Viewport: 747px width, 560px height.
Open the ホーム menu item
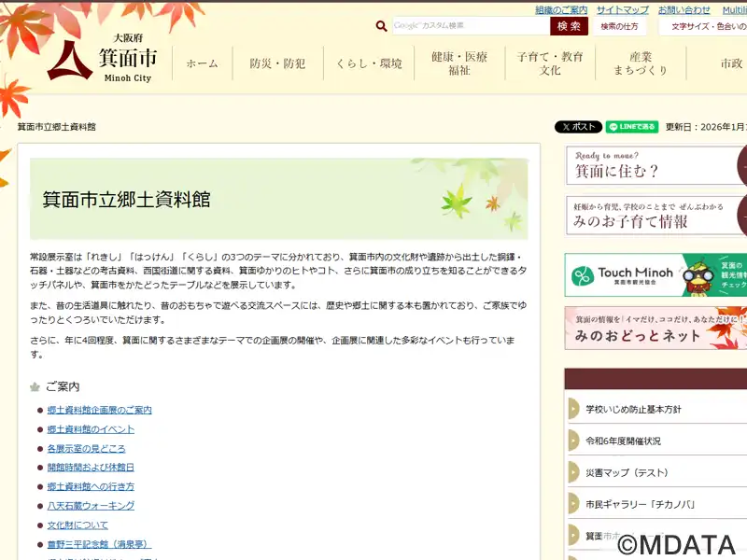pos(202,63)
